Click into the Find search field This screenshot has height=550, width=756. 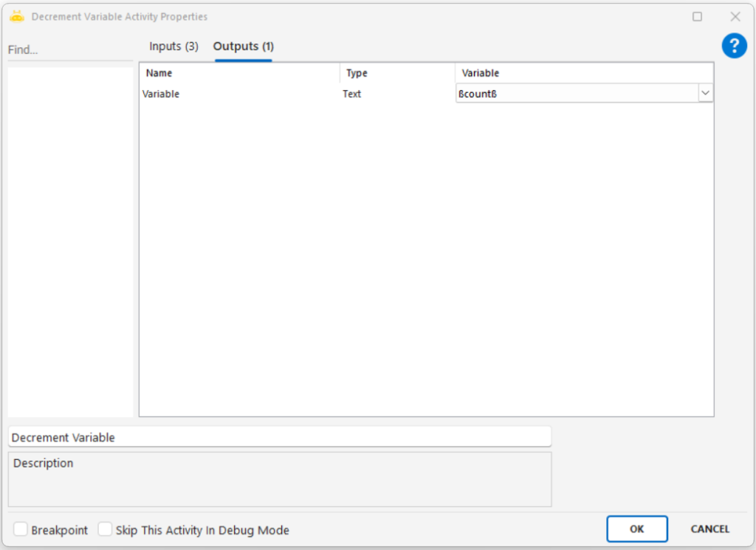click(70, 50)
